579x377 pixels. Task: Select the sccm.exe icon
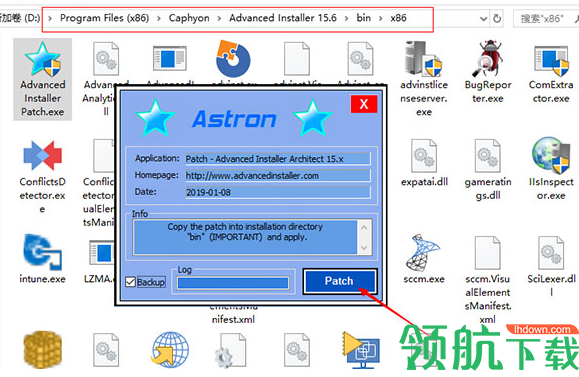pos(423,252)
